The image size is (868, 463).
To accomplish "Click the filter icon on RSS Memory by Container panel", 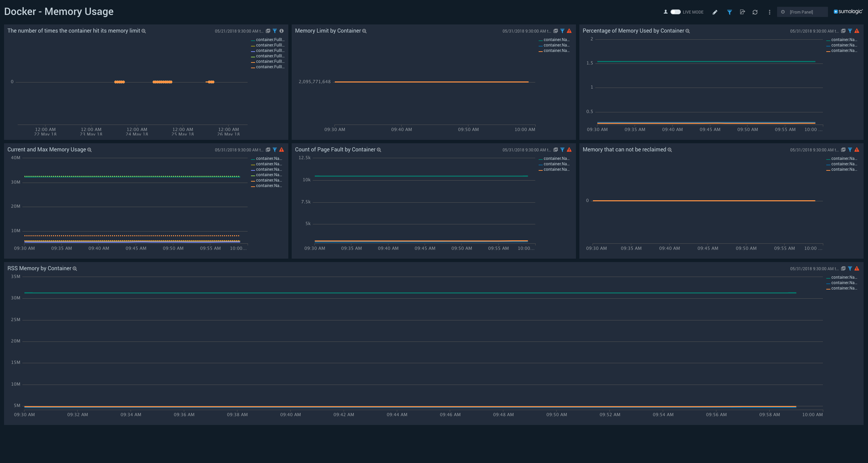I will pyautogui.click(x=850, y=268).
